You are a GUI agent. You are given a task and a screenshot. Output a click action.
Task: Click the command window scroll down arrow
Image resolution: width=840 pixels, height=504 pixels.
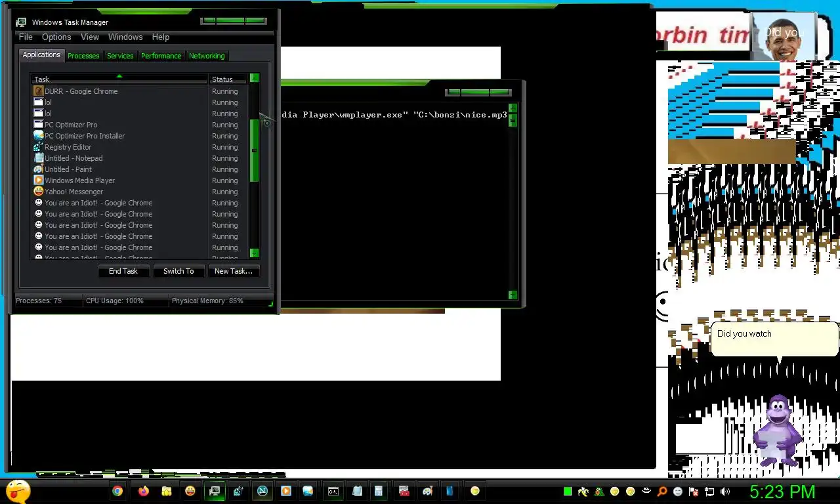click(513, 295)
